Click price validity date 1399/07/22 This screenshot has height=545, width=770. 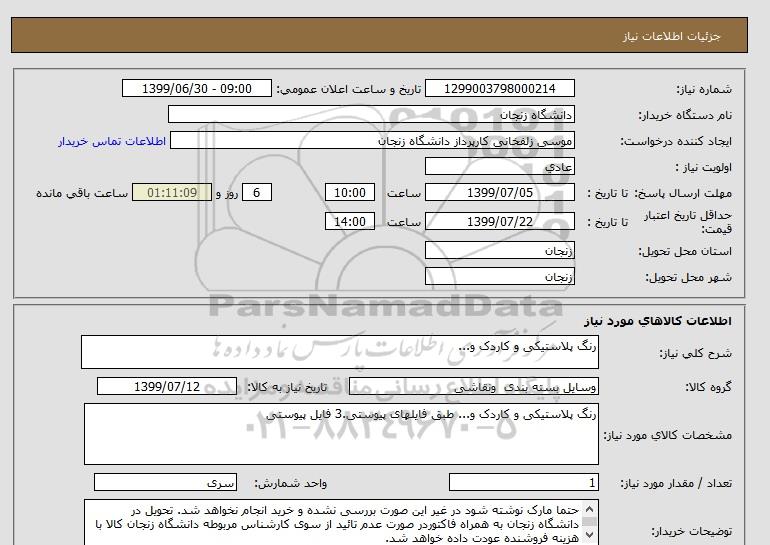click(x=499, y=221)
